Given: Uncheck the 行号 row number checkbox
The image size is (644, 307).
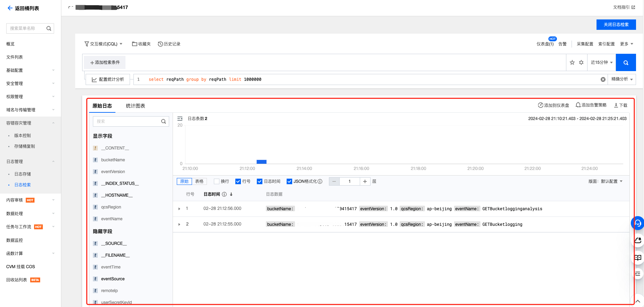Looking at the screenshot, I should [238, 181].
